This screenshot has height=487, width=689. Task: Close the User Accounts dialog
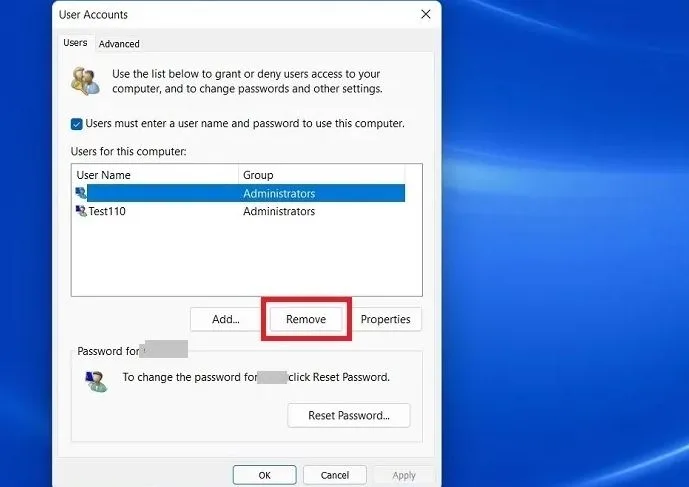[x=425, y=14]
